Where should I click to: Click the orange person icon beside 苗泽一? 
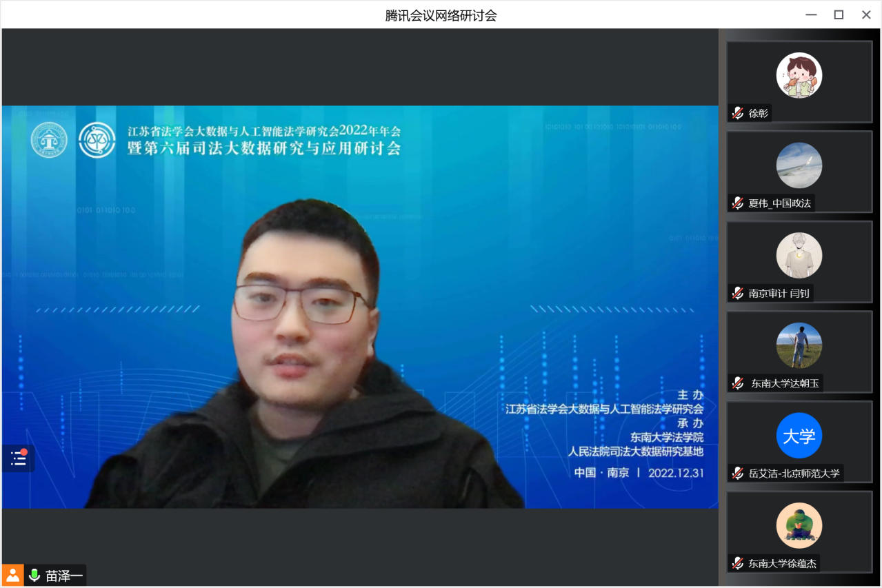(x=13, y=576)
